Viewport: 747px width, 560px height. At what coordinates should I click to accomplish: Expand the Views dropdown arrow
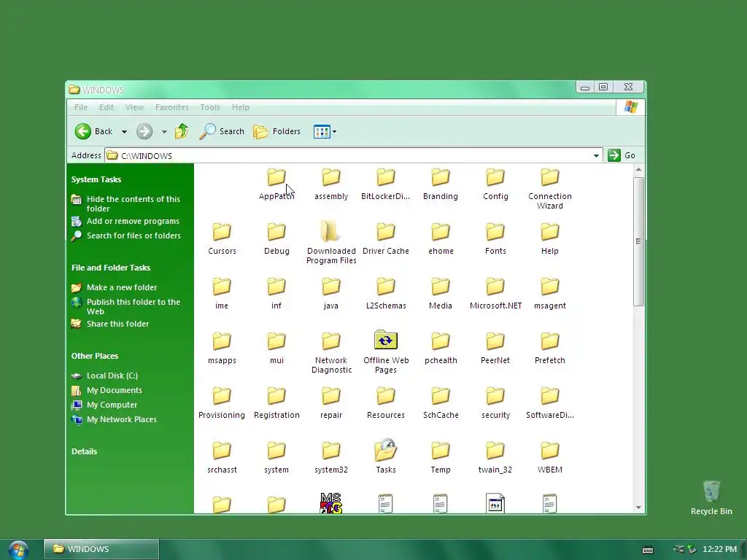[x=334, y=132]
